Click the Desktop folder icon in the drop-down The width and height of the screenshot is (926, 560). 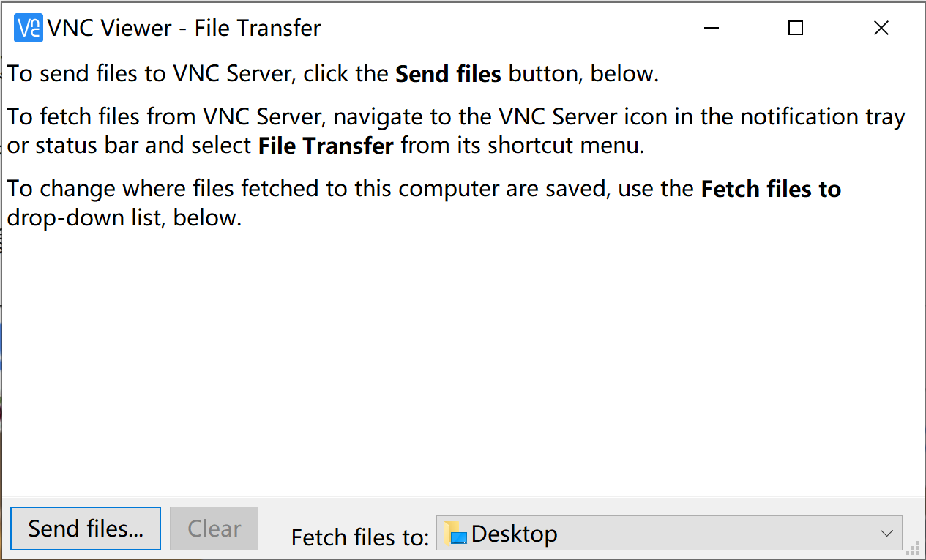(455, 534)
